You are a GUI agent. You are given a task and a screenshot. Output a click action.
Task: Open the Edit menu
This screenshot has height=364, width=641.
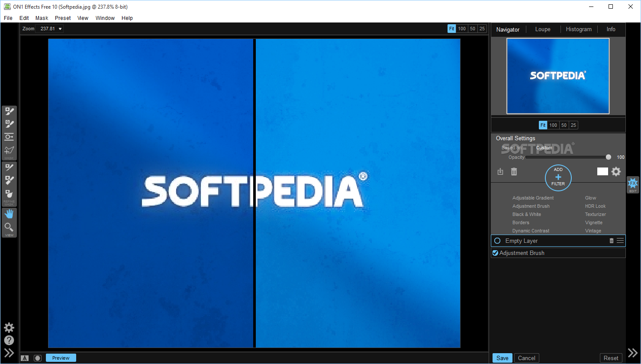pos(24,18)
